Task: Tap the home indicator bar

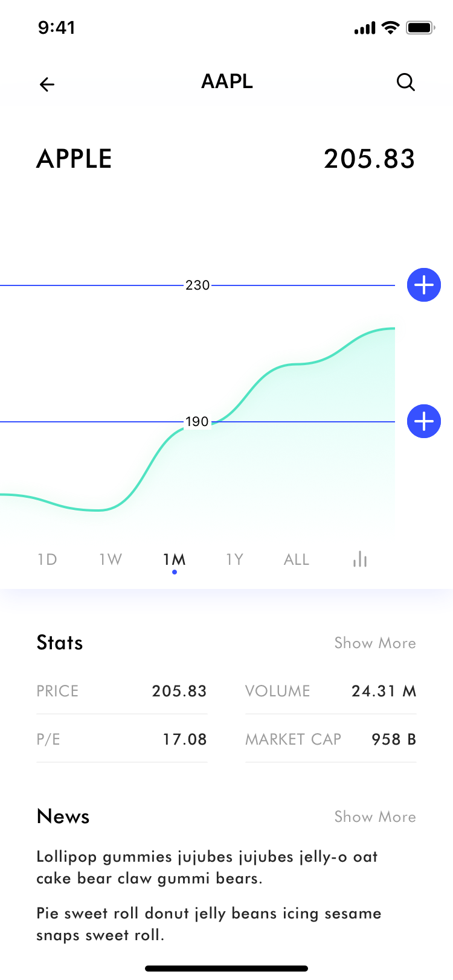Action: pos(226,969)
